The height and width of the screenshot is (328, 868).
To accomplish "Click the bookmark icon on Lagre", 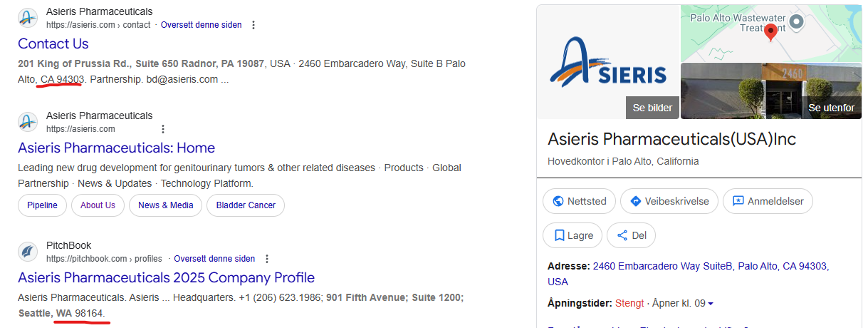I will click(559, 235).
